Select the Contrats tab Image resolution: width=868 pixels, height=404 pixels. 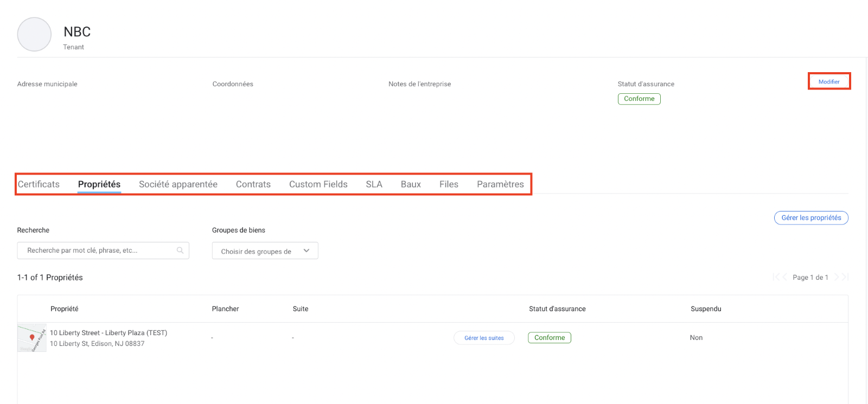253,184
